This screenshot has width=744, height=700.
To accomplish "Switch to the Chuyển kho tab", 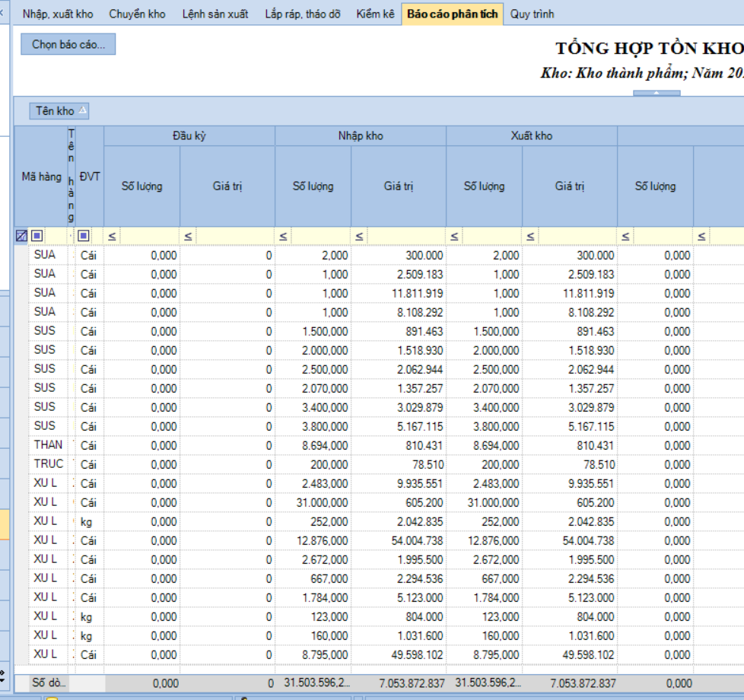I will (x=137, y=14).
